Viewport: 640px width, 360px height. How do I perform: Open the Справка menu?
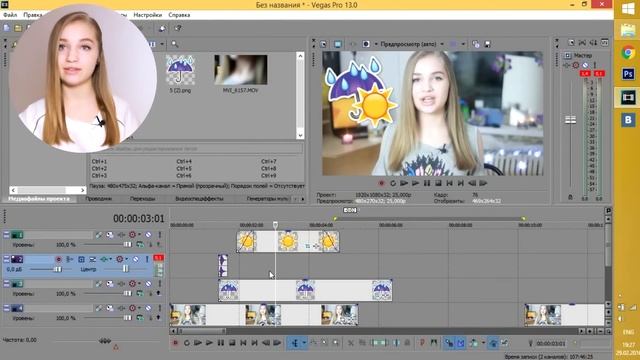point(179,15)
